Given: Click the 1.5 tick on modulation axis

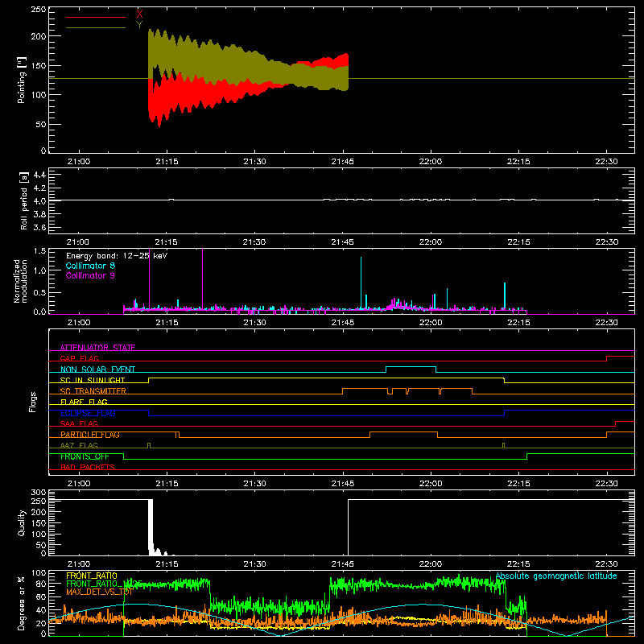Looking at the screenshot, I should click(39, 251).
